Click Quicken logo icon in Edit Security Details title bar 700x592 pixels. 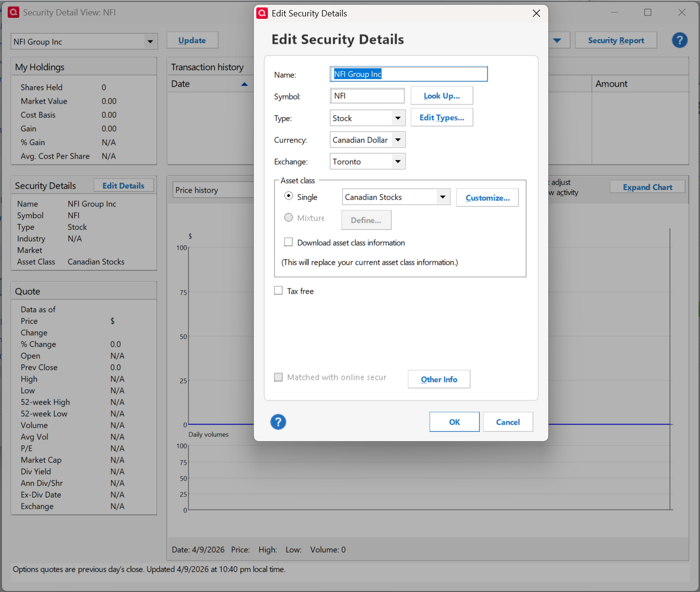[x=262, y=13]
